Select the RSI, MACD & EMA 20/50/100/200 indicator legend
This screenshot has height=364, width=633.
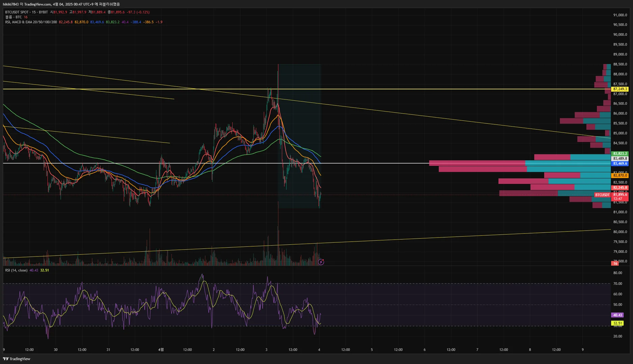31,22
